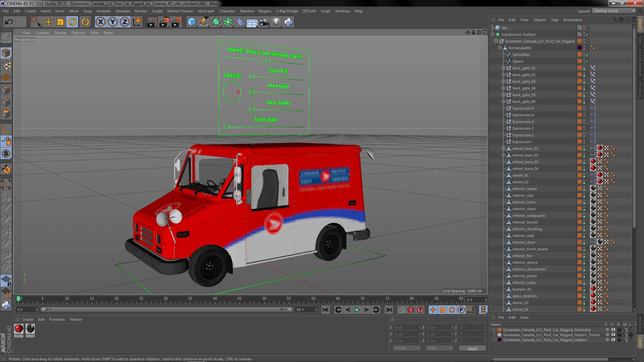Click the Python script icon in toolbar
644x362 pixels.
point(288,22)
